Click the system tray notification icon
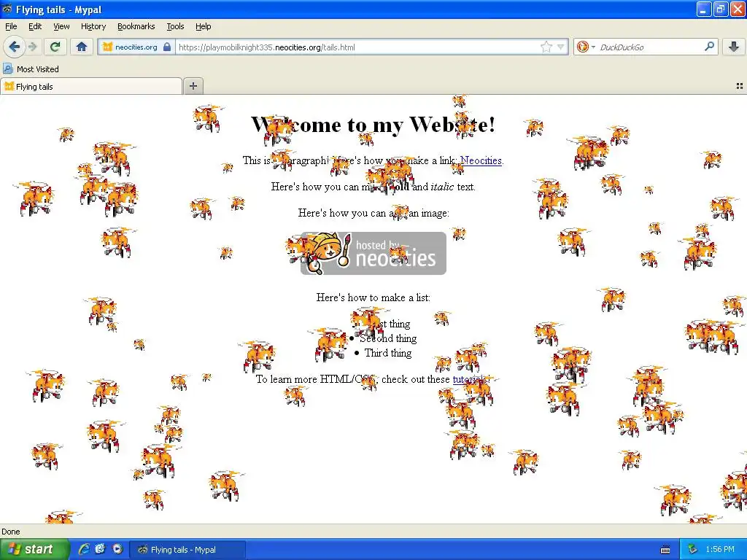The height and width of the screenshot is (560, 747). pos(693,549)
